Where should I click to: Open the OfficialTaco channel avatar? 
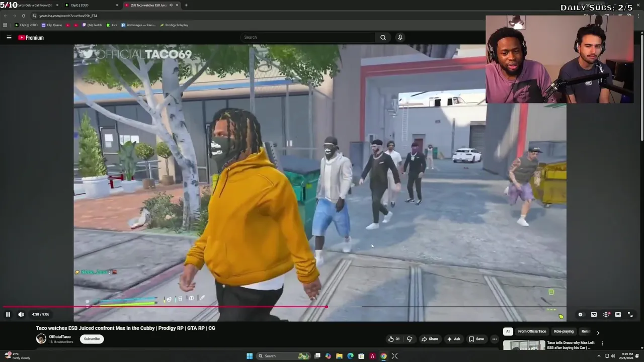pos(41,339)
